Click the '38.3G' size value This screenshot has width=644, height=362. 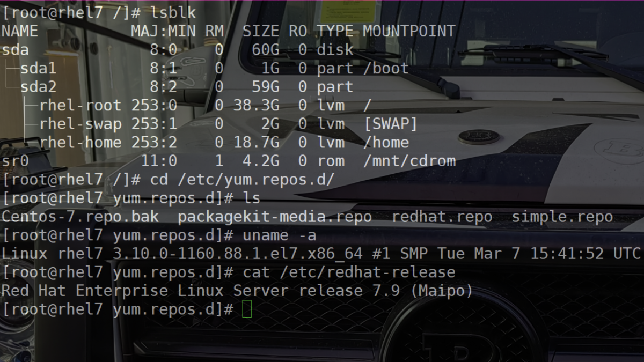tap(257, 106)
